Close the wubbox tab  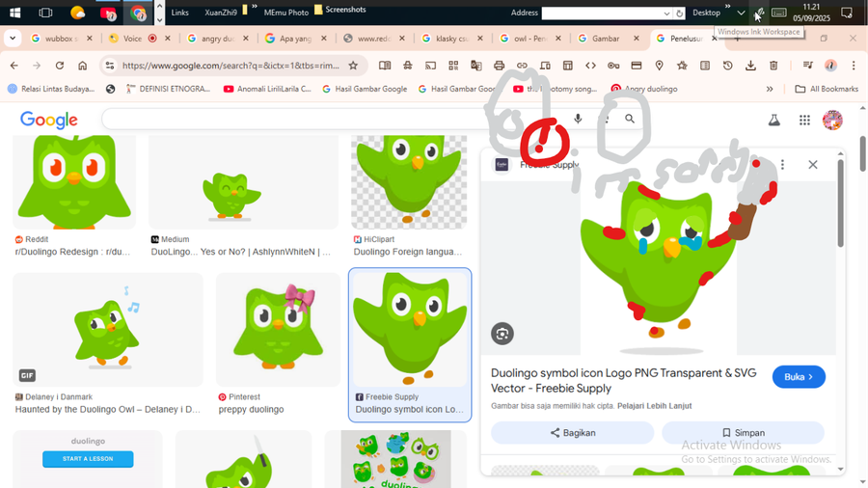(x=90, y=39)
